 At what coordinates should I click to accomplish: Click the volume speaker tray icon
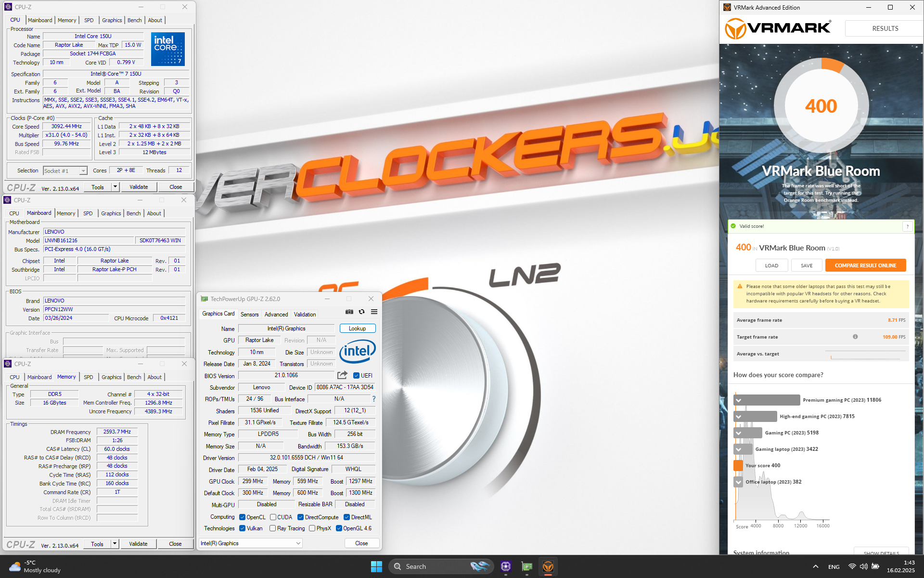pos(864,566)
